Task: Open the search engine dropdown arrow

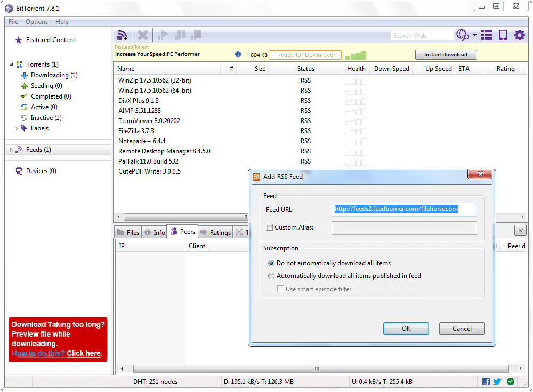Action: [x=474, y=36]
